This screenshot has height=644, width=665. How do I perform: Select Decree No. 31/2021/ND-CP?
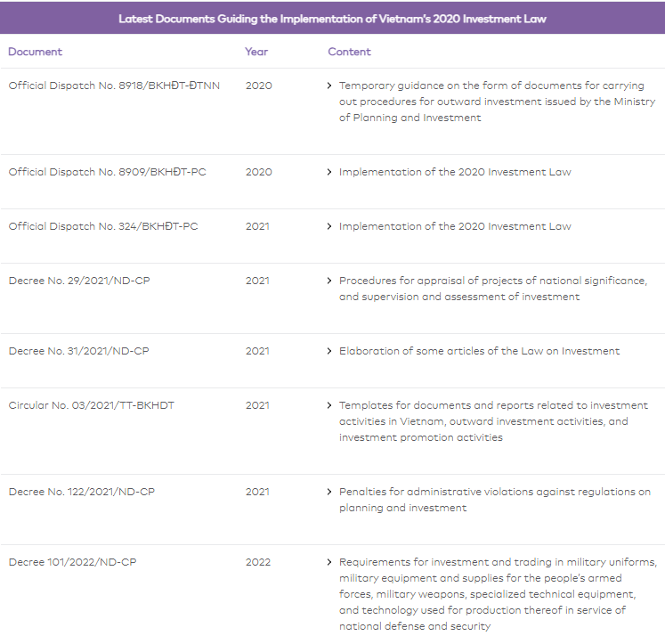coord(79,351)
